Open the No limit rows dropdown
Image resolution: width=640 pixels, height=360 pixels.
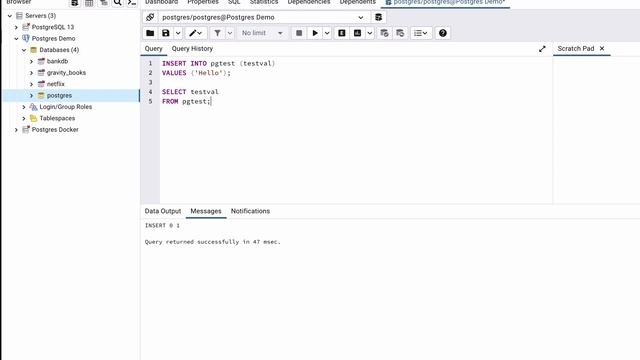(262, 33)
